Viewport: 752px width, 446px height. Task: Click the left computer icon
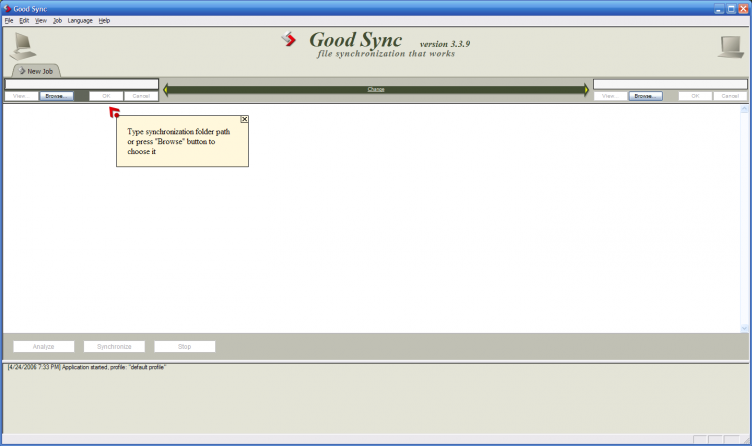point(22,45)
